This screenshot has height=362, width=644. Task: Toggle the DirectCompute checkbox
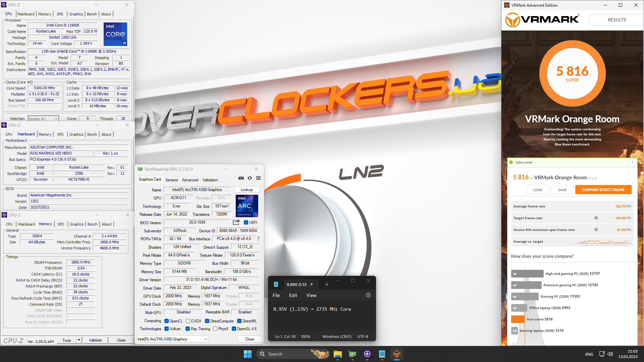[x=207, y=321]
